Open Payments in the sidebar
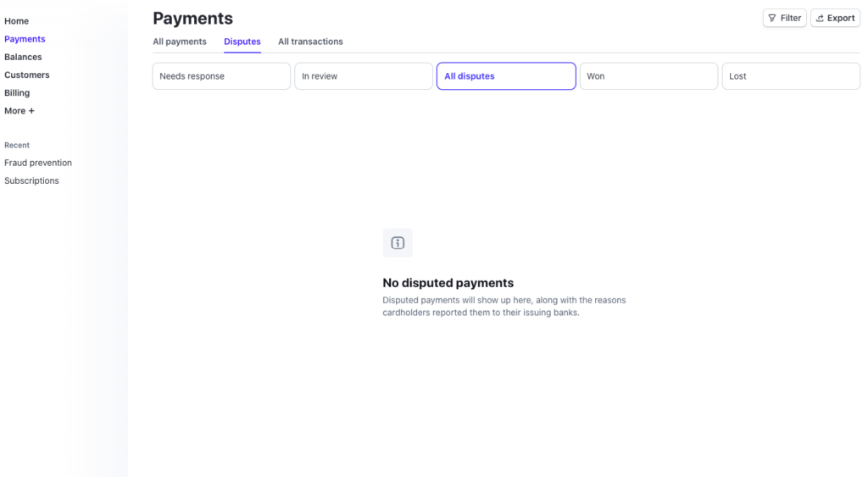868x477 pixels. (x=25, y=39)
